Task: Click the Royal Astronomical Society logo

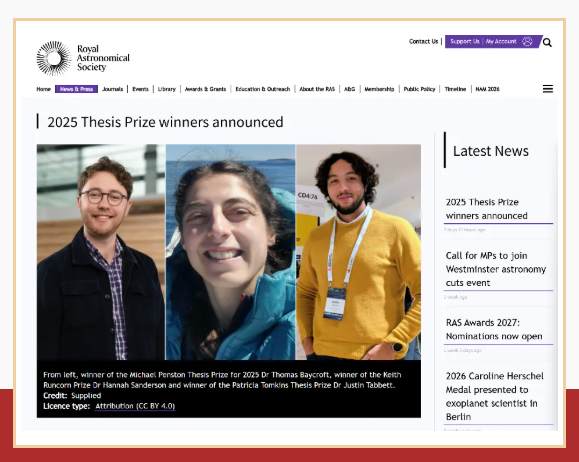Action: point(83,58)
